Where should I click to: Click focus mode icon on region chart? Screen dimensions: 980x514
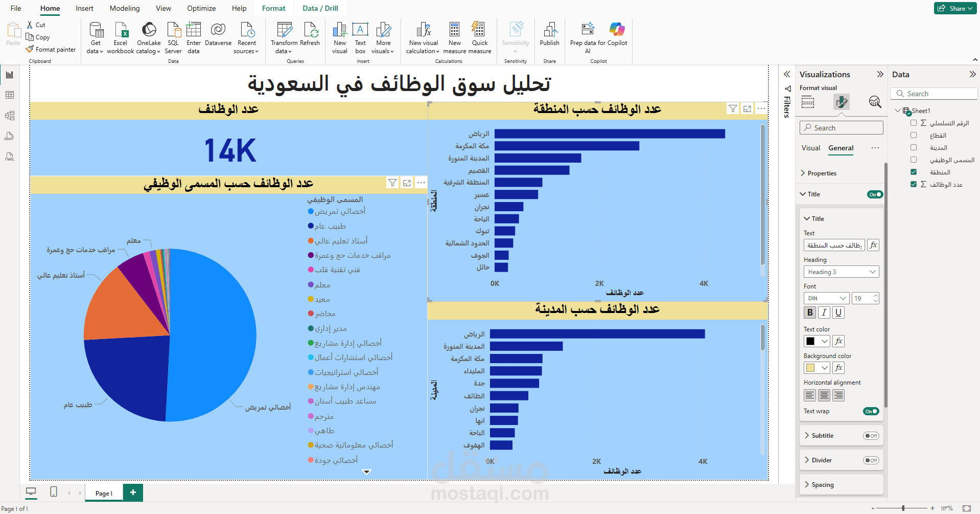pyautogui.click(x=747, y=108)
